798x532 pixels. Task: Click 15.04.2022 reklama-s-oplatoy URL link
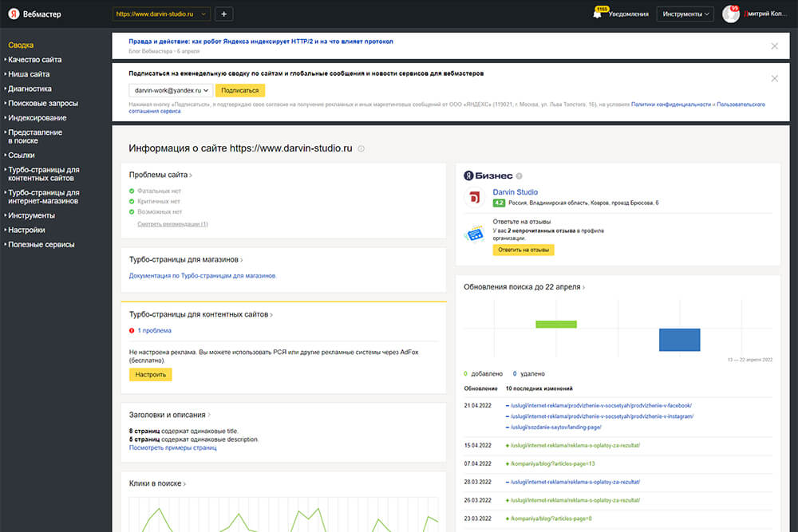click(x=575, y=446)
